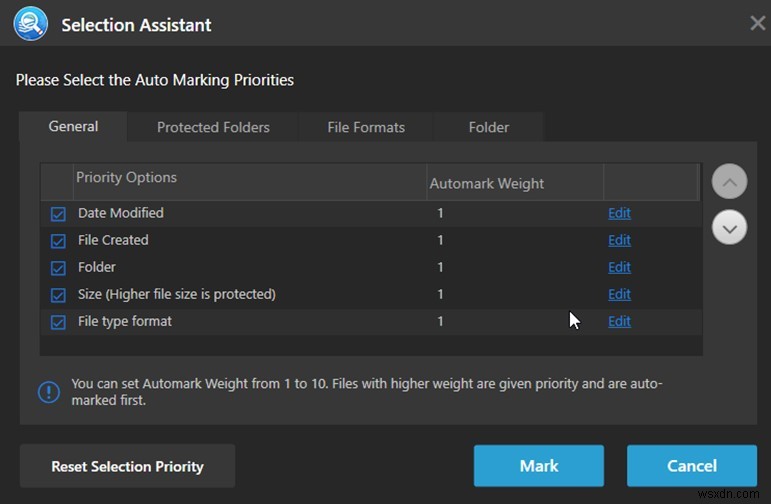This screenshot has width=771, height=504.
Task: Click the Cancel button
Action: (691, 466)
